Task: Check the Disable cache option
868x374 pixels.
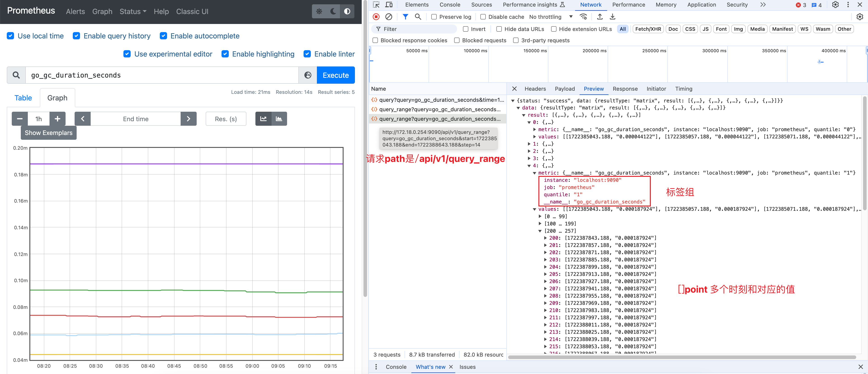Action: click(x=483, y=17)
